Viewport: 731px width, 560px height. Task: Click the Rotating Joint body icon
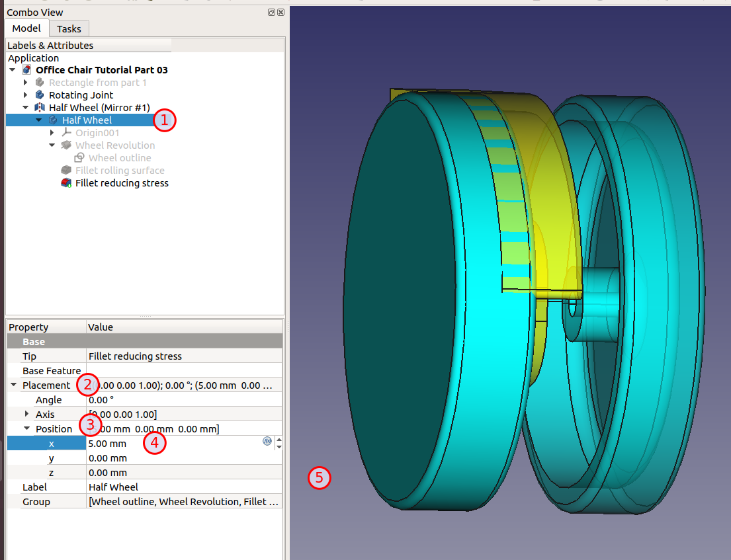(40, 95)
